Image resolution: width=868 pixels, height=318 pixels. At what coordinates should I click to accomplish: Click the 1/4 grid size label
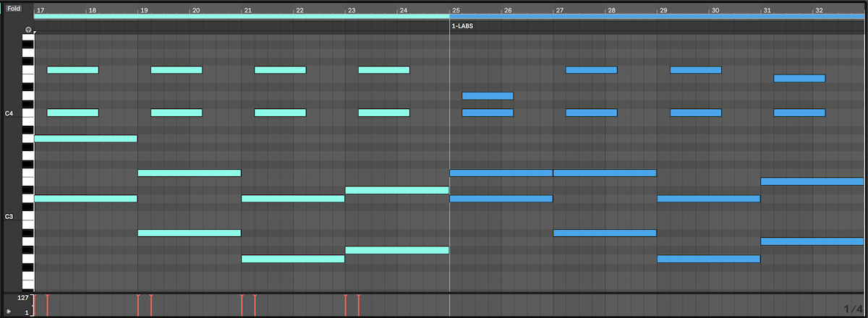[852, 309]
